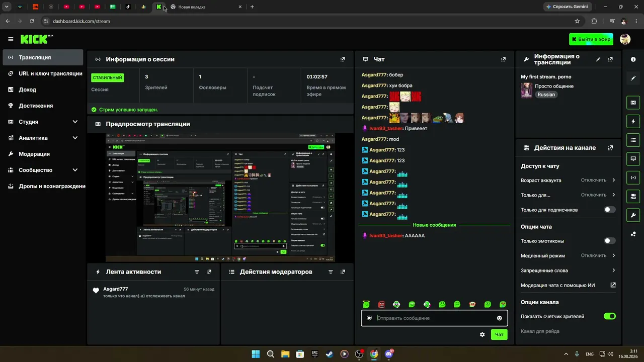Click the Russian language tag
644x362 pixels.
pyautogui.click(x=546, y=95)
